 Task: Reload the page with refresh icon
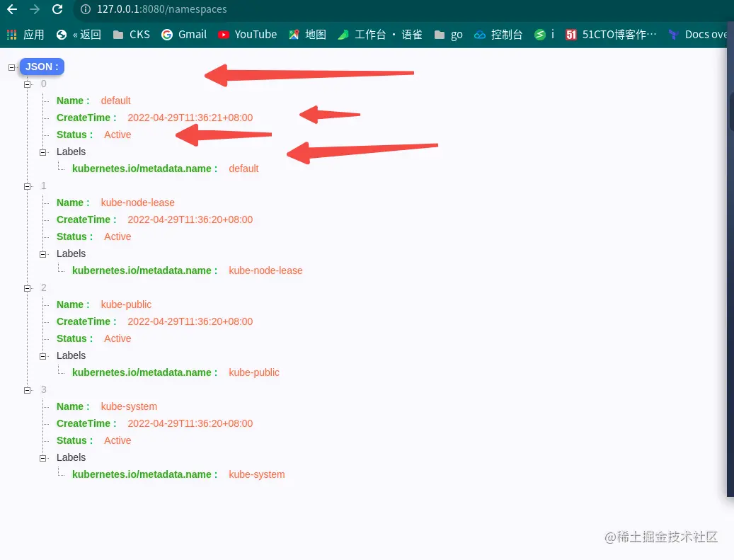pyautogui.click(x=57, y=9)
